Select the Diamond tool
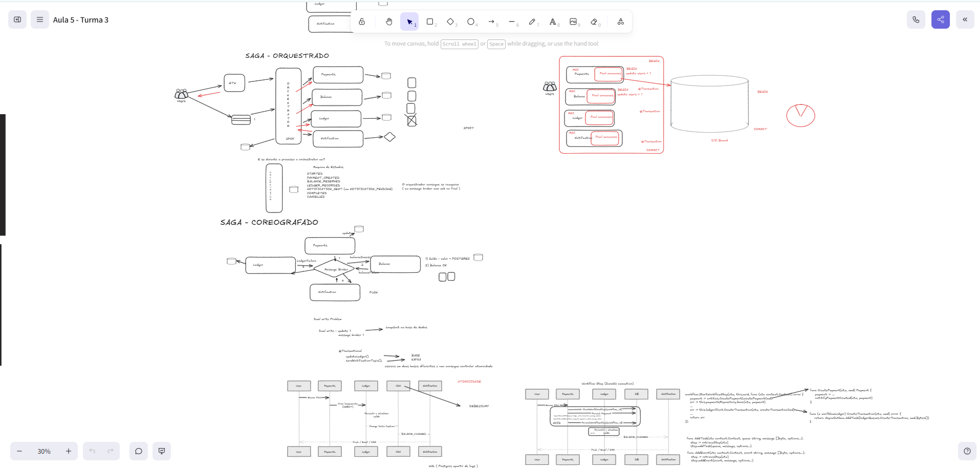 point(451,22)
